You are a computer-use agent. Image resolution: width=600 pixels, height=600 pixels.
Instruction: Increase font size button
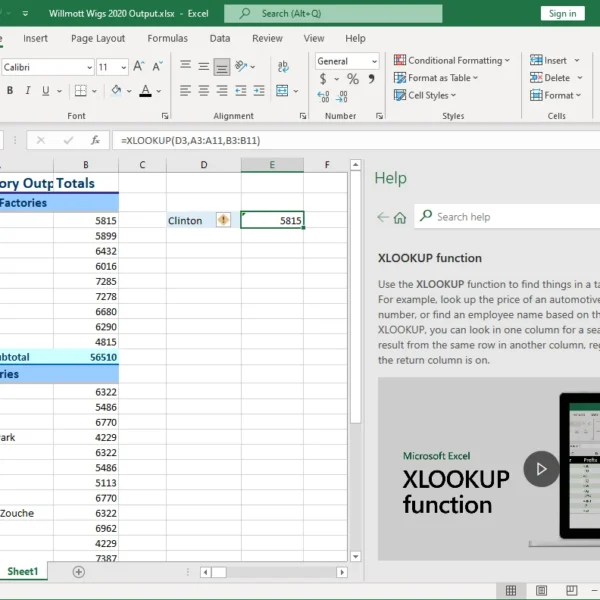(x=139, y=67)
